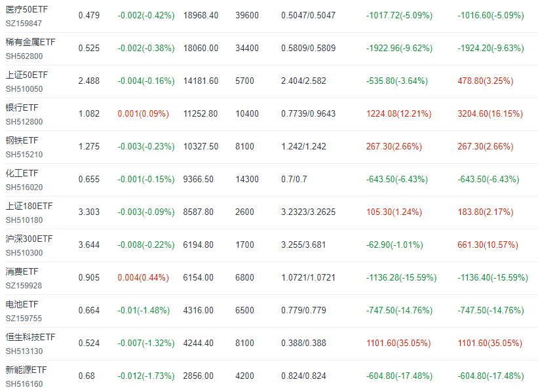Select code SZ159928

[x=24, y=286]
